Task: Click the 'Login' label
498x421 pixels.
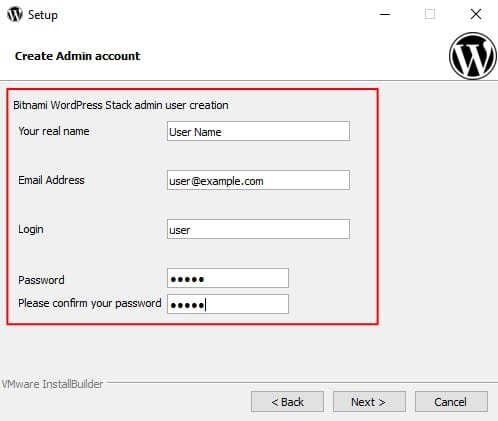Action: pyautogui.click(x=31, y=230)
